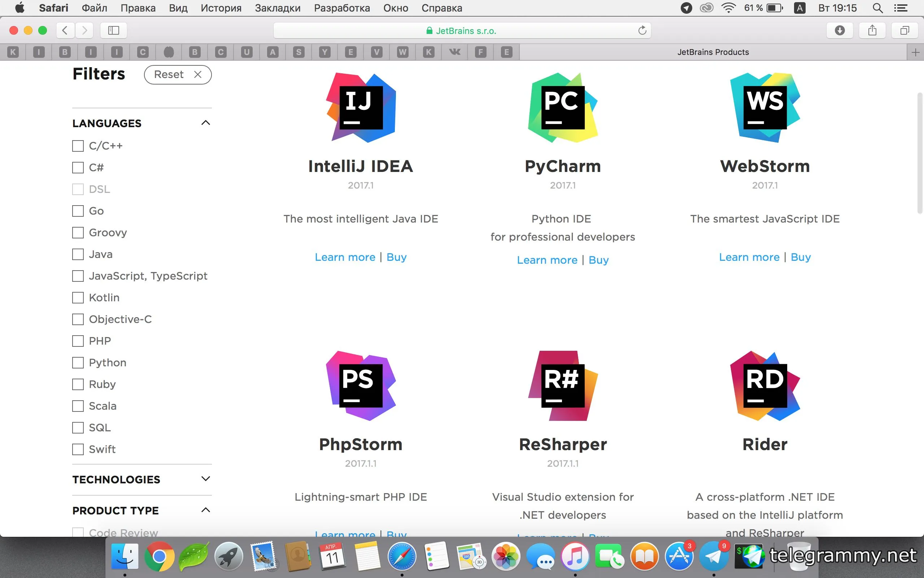This screenshot has width=924, height=578.
Task: Launch Launchpad rocket in the Dock
Action: 228,556
